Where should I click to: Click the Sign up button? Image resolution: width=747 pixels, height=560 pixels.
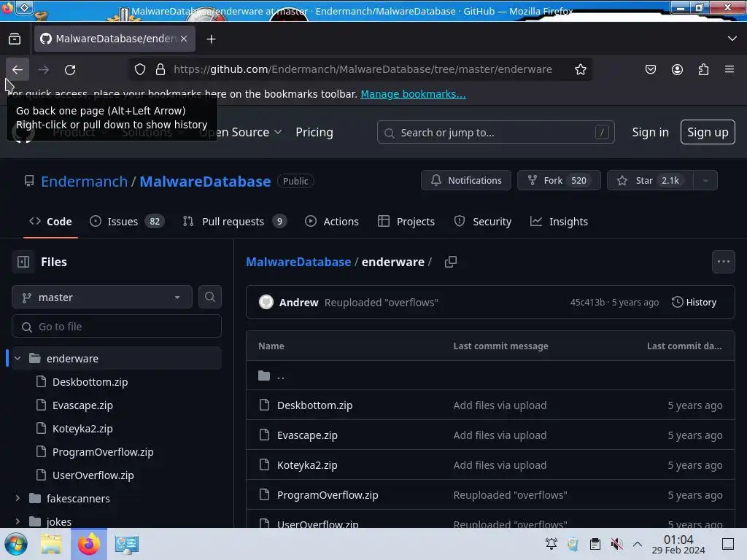click(708, 133)
